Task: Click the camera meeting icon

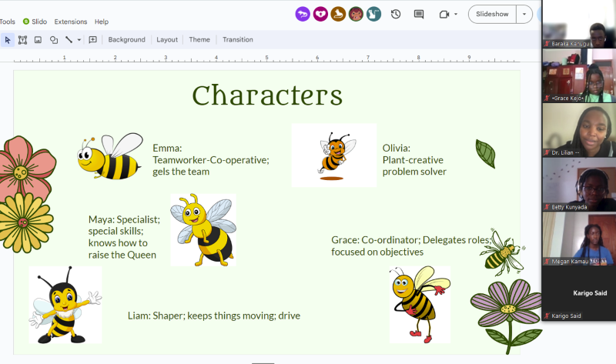Action: coord(444,14)
